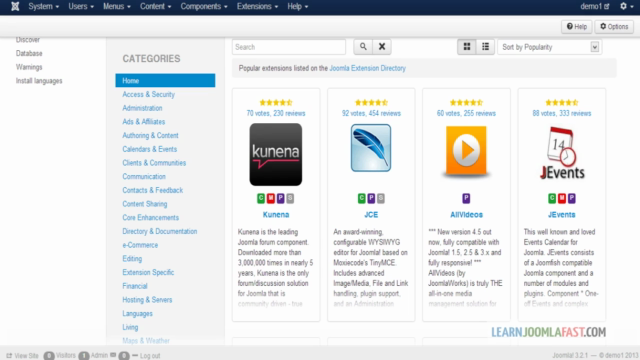The image size is (640, 360).
Task: Select the Financial category
Action: point(135,286)
